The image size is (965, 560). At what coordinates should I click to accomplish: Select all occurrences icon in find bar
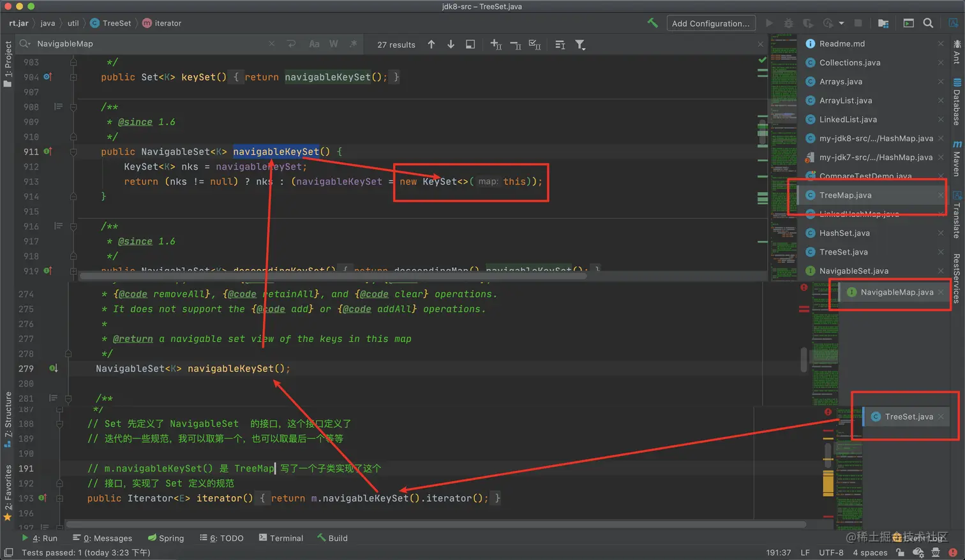click(535, 44)
